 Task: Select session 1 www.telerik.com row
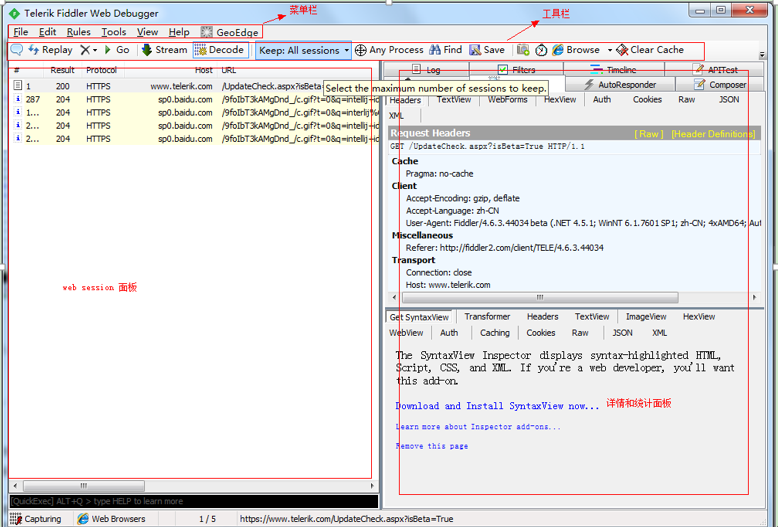point(194,86)
